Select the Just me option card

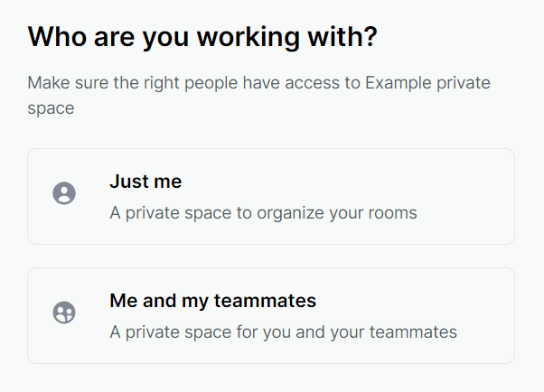(x=271, y=196)
